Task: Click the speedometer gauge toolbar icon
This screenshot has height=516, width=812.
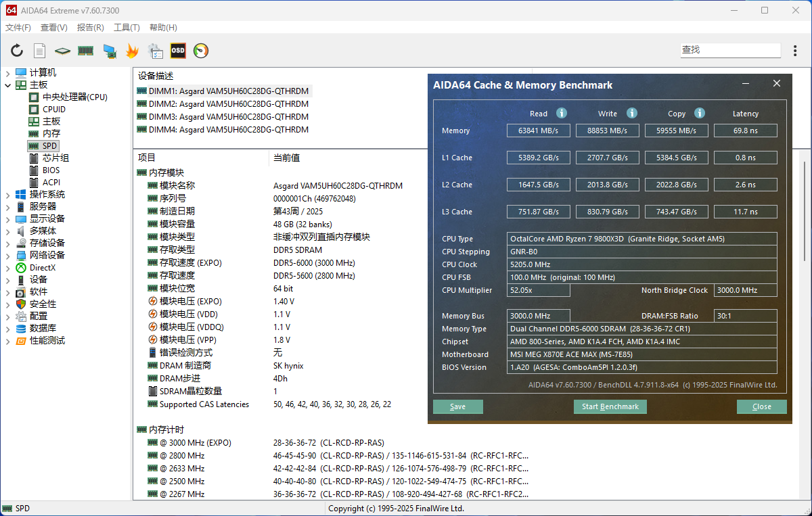Action: click(201, 51)
